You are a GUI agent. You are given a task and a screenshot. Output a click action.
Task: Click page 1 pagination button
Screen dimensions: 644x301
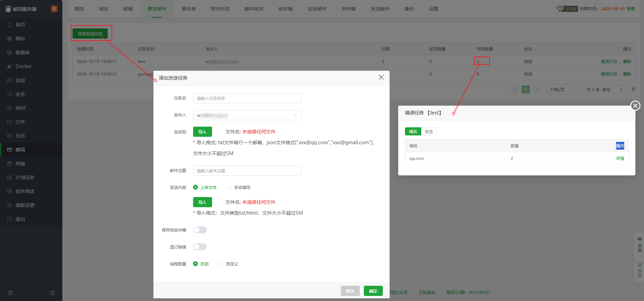click(x=526, y=90)
